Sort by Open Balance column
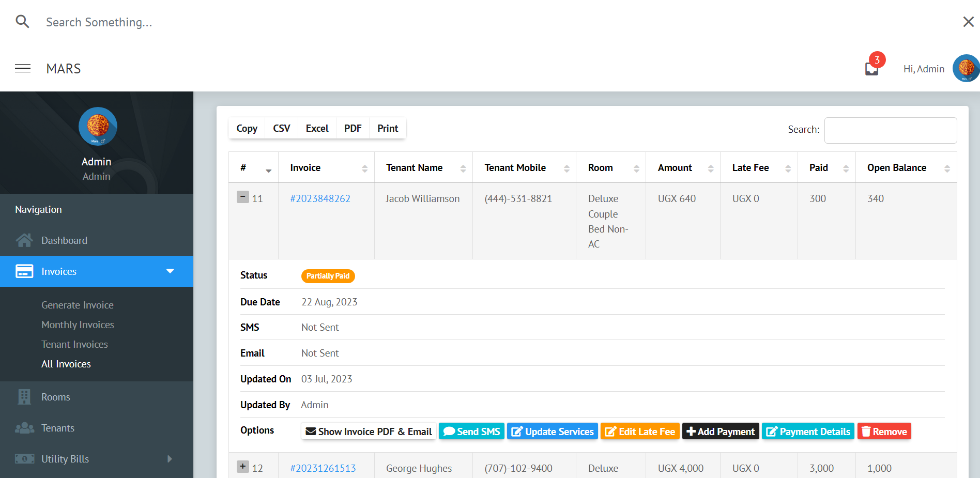Screen dimensions: 980x478 (x=906, y=167)
